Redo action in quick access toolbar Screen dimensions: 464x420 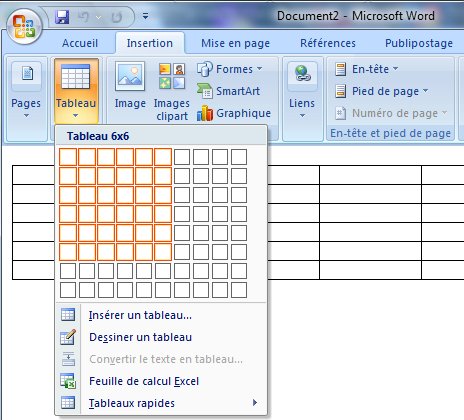coord(117,17)
